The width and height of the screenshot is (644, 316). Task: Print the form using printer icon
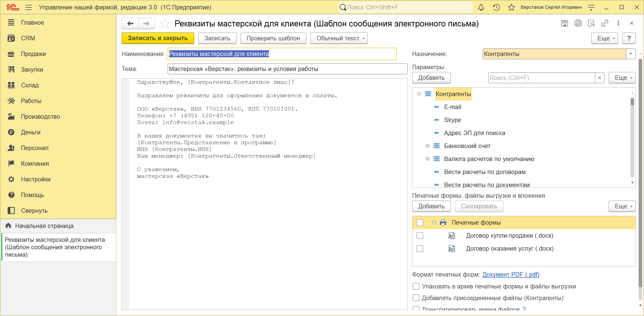click(x=578, y=23)
